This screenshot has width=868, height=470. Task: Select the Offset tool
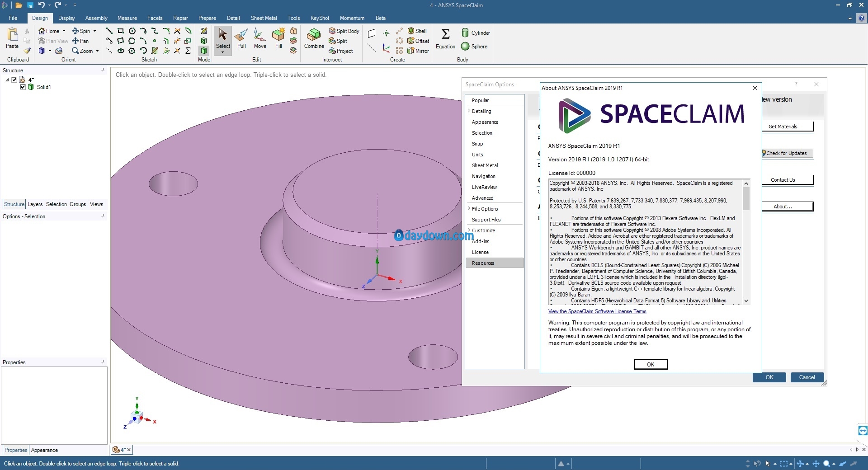pos(418,41)
